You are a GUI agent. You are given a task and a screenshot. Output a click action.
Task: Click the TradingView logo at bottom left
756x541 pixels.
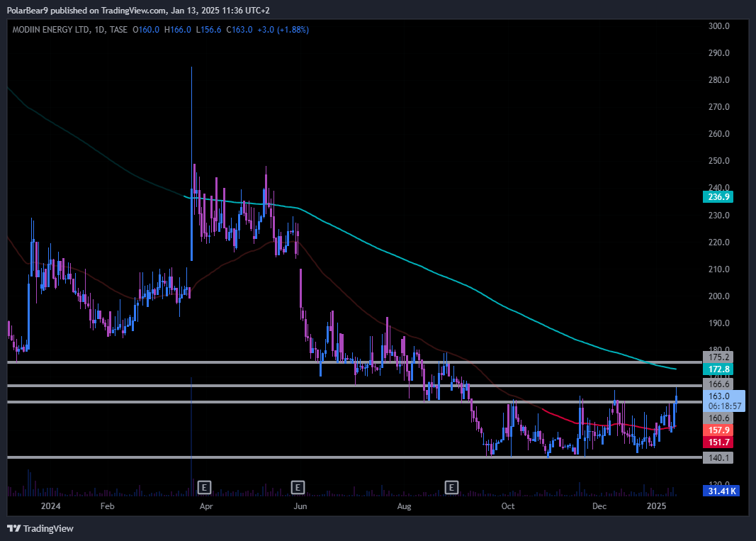point(40,528)
